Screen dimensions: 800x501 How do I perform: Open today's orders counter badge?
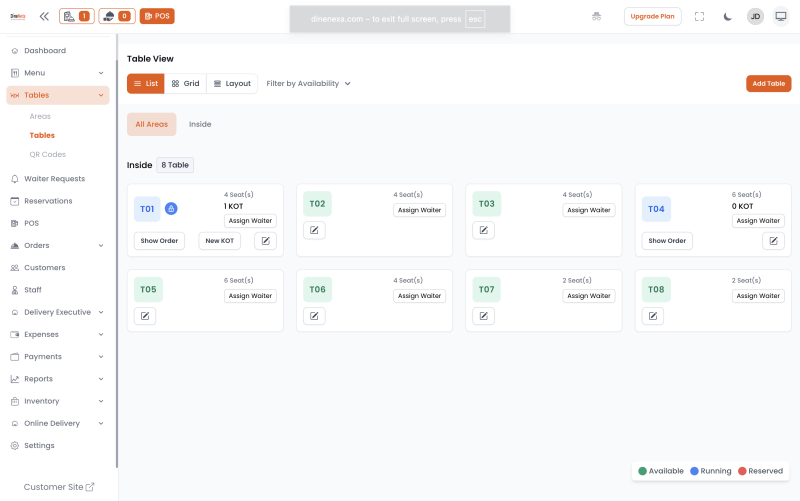point(77,16)
